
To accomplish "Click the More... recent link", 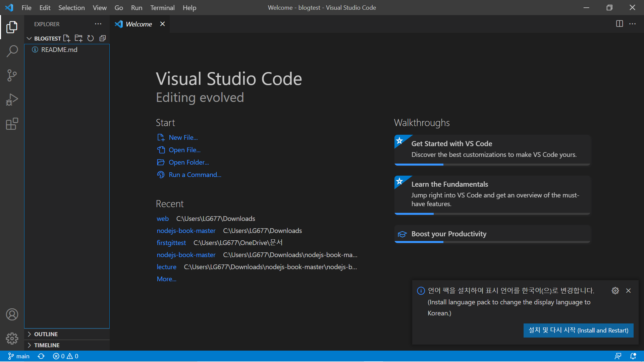I will coord(166,279).
